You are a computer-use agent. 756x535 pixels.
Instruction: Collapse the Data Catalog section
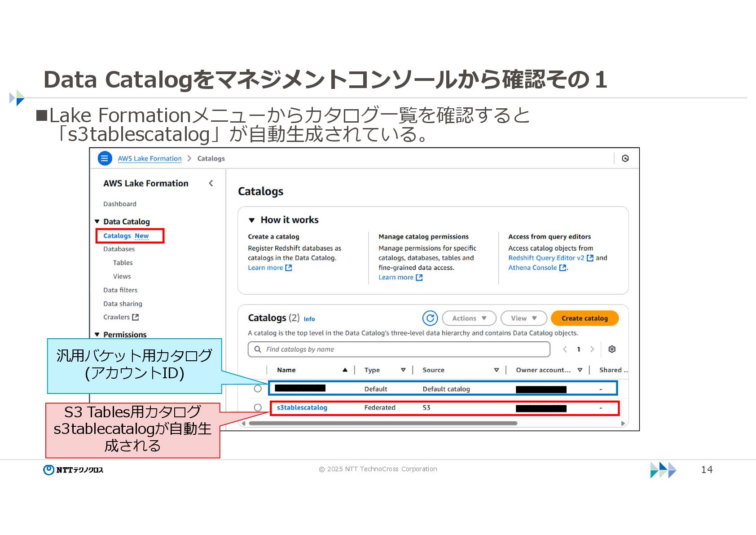[97, 221]
